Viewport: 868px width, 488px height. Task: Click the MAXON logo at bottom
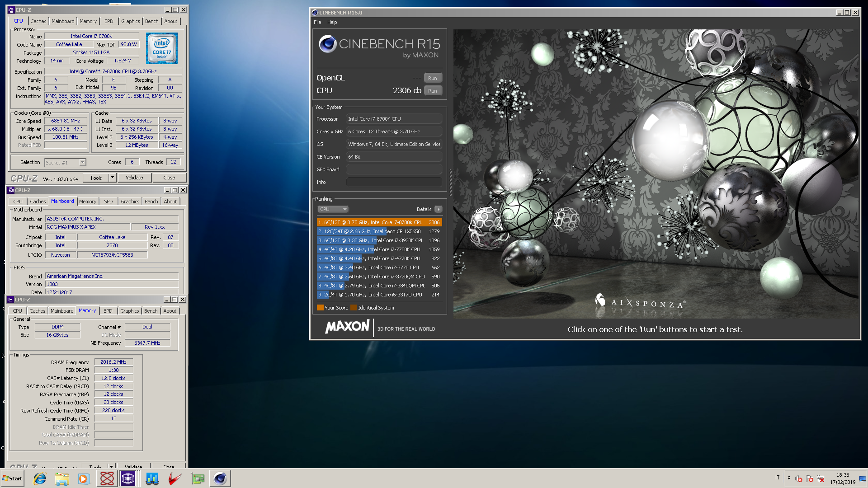(x=347, y=327)
